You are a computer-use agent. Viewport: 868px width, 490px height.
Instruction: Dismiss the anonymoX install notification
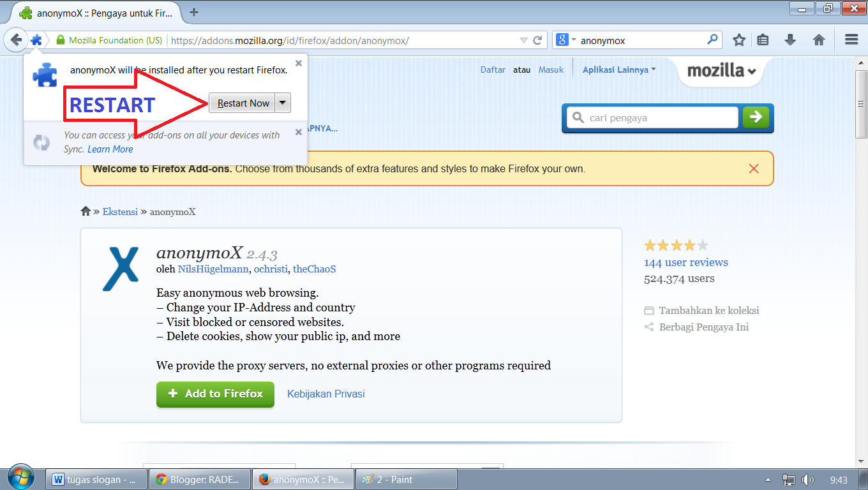(x=299, y=64)
